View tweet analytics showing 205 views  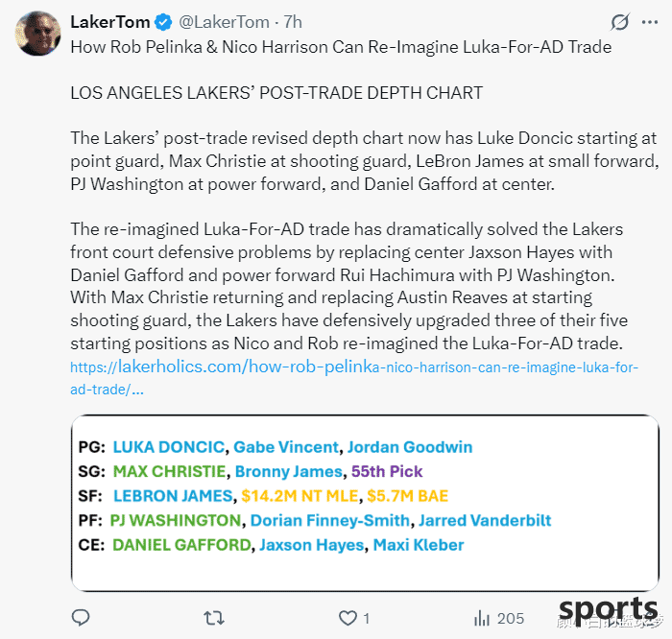pos(499,619)
